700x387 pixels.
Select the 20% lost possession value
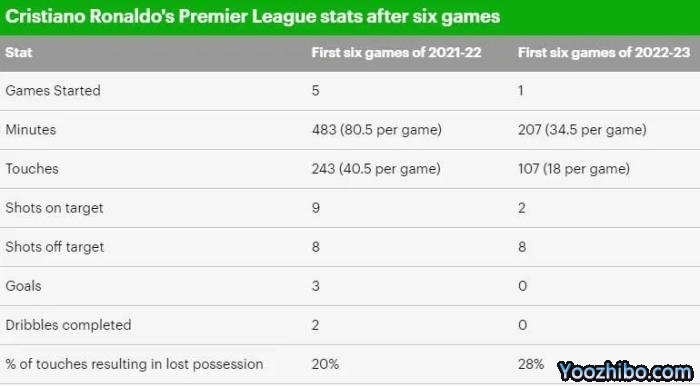[325, 364]
